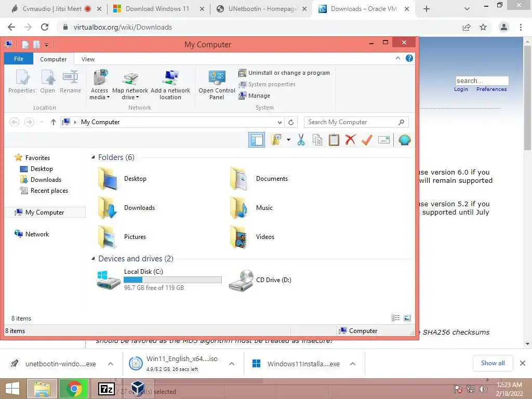532x399 pixels.
Task: Click Show all downloads button
Action: coord(493,363)
